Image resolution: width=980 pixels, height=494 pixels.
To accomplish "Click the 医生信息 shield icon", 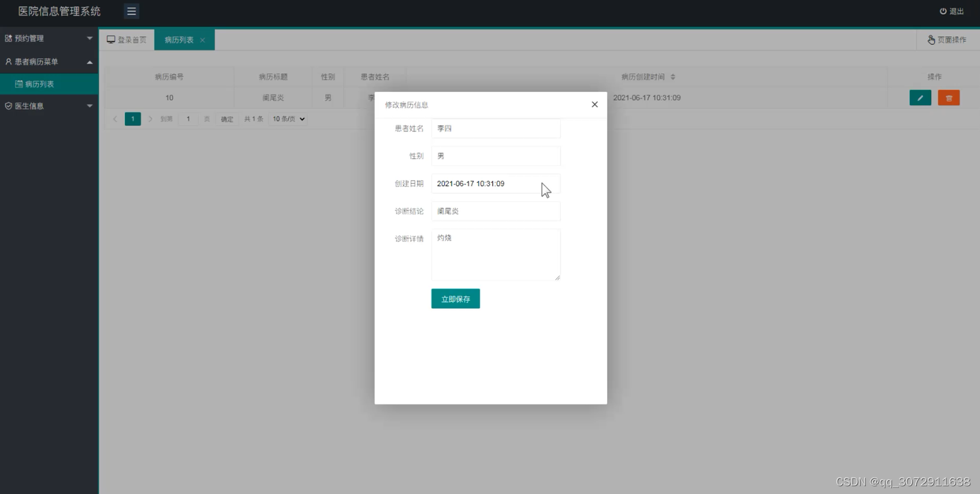I will (x=8, y=106).
